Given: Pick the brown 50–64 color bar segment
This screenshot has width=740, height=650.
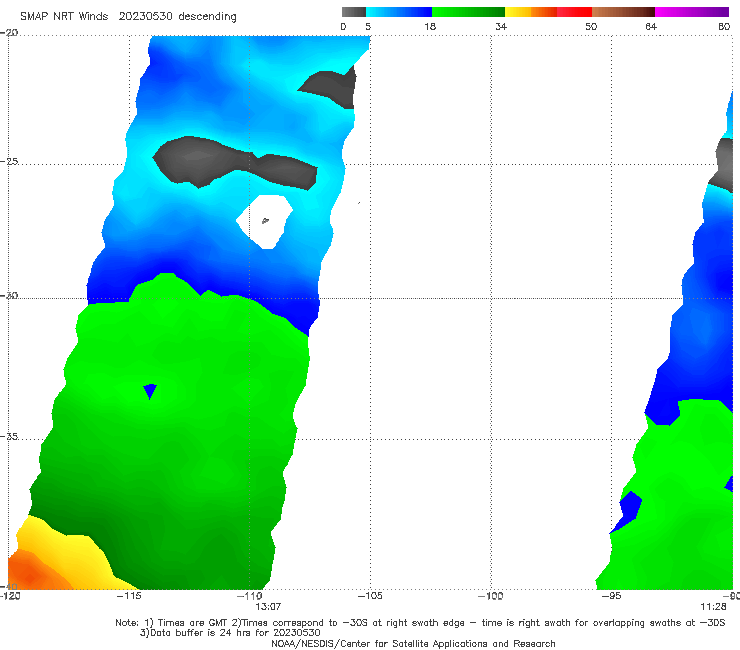Looking at the screenshot, I should pos(623,12).
